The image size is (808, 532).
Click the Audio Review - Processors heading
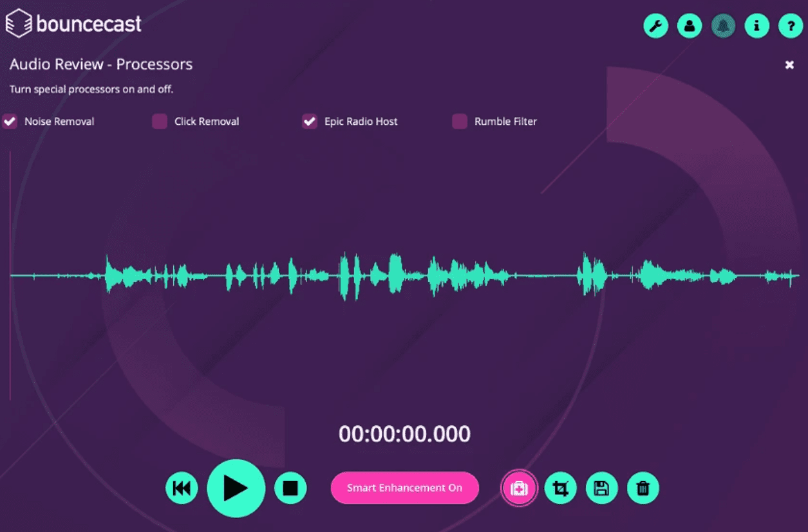coord(101,64)
